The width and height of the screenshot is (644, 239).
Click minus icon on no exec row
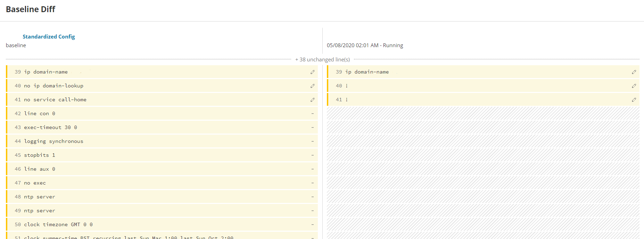point(313,183)
